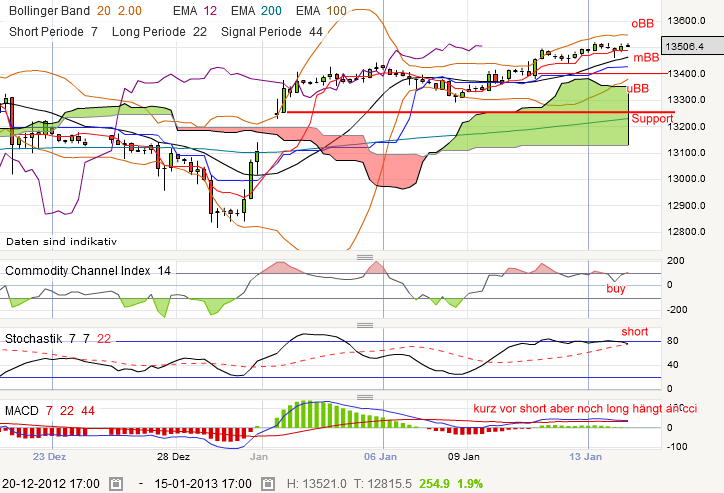
Task: Click the uBB annotation
Action: click(637, 88)
